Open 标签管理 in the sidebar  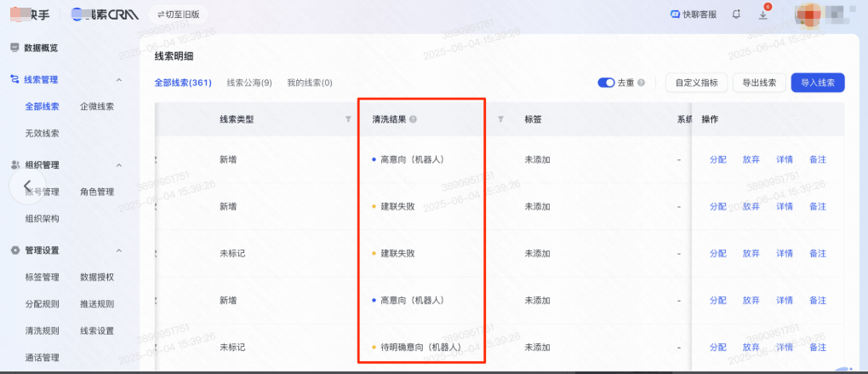42,277
